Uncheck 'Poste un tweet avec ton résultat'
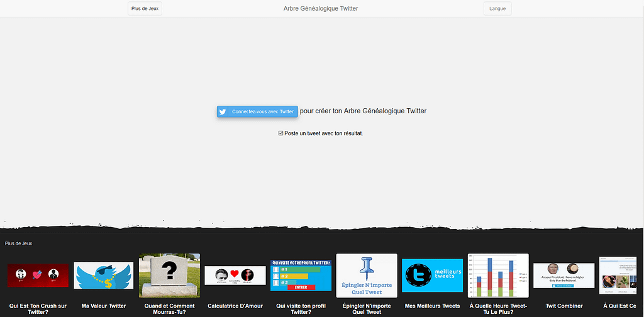The height and width of the screenshot is (317, 644). [281, 133]
